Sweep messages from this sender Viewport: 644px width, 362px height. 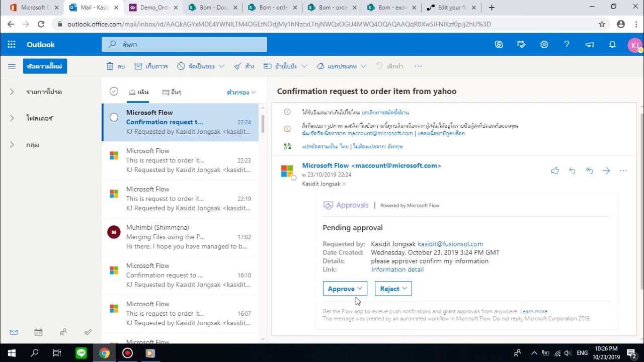coord(244,66)
